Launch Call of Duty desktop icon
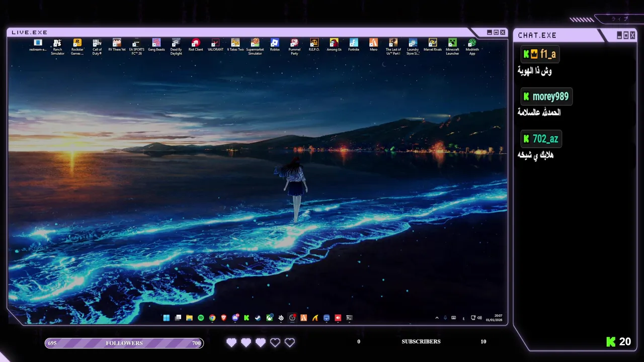The image size is (644, 362). point(97,47)
